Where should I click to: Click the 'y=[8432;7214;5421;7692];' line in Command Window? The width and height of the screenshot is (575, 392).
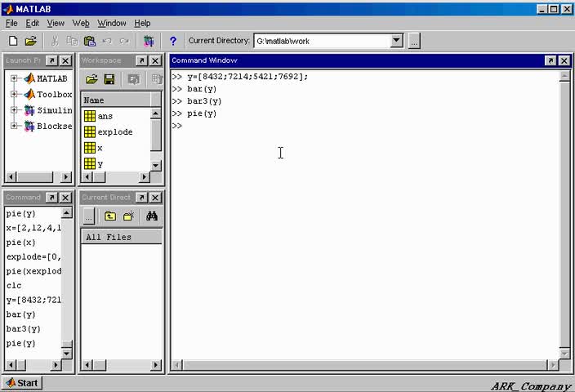247,77
